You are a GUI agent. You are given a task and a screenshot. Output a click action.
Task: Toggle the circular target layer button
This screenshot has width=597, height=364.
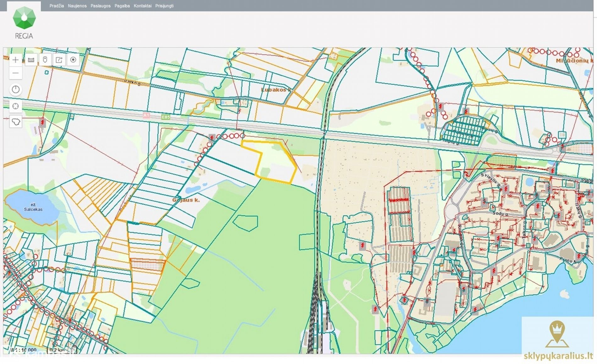[x=73, y=60]
